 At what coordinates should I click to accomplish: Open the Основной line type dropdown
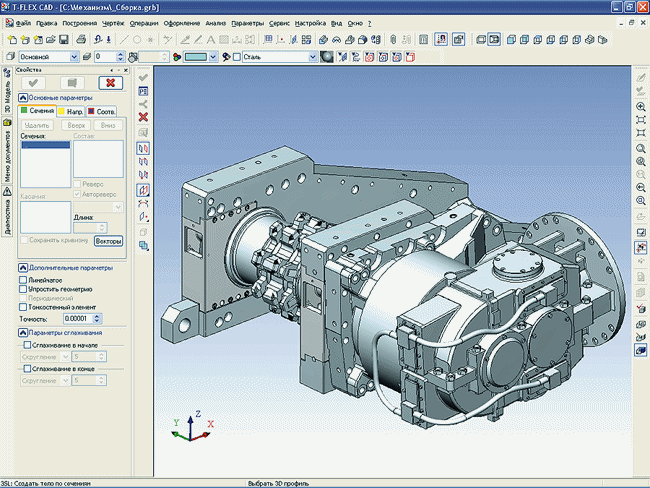(74, 57)
